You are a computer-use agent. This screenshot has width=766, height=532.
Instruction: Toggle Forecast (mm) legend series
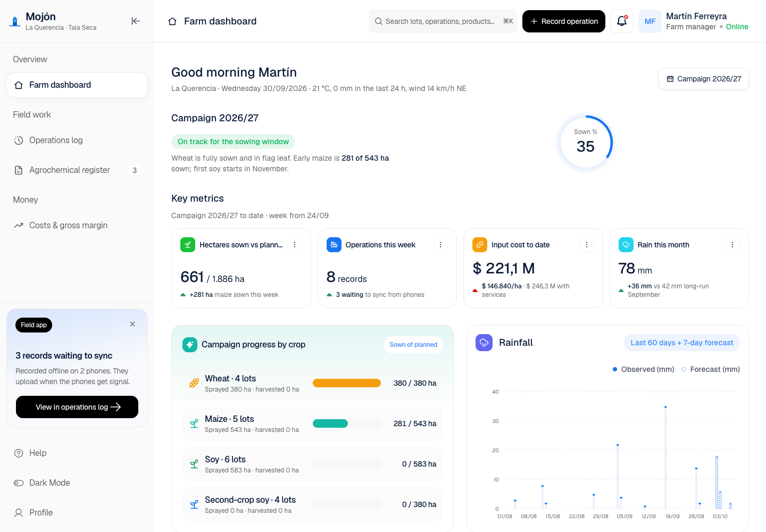click(x=710, y=369)
